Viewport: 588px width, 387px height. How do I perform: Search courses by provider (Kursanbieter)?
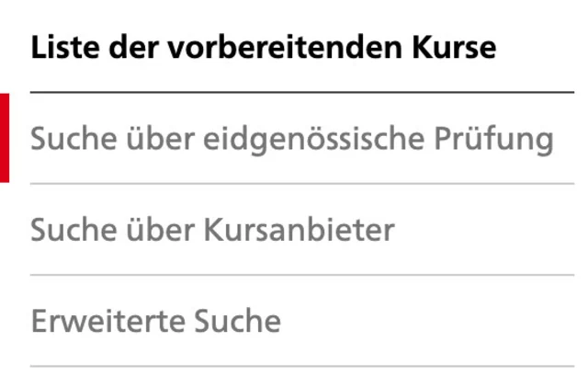coord(212,230)
